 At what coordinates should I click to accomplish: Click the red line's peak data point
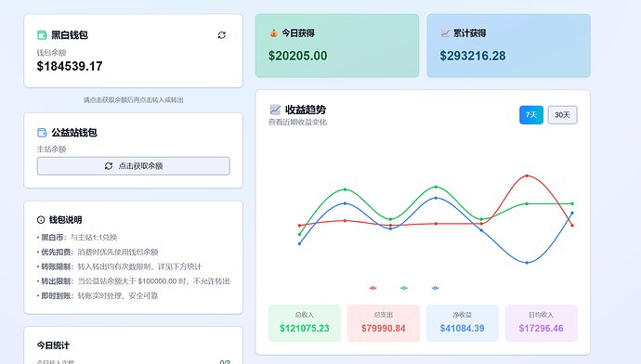[x=527, y=176]
